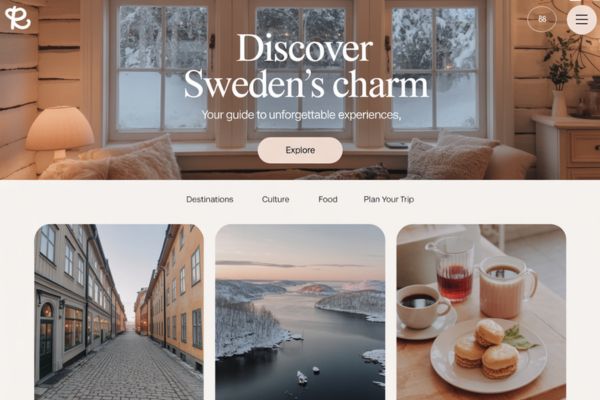The image size is (600, 400).
Task: Select Food in the navigation
Action: click(x=328, y=199)
